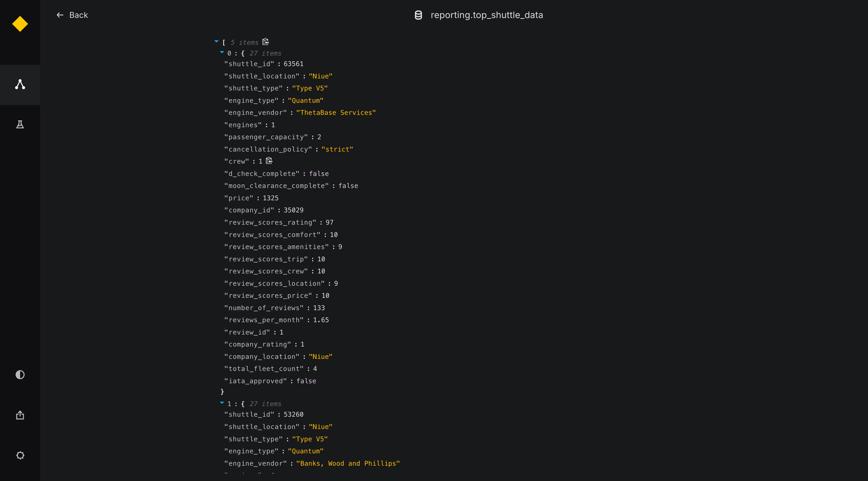Click the review_scores_rating value 97
Image resolution: width=868 pixels, height=481 pixels.
click(330, 222)
